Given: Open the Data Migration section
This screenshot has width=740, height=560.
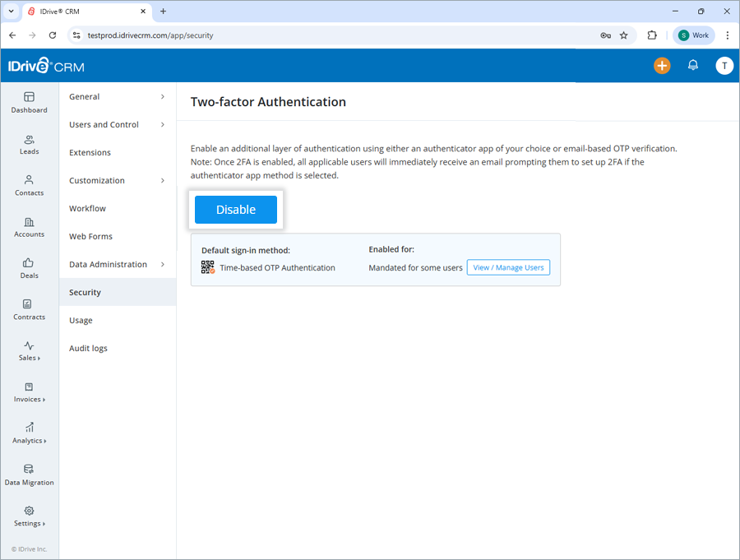Looking at the screenshot, I should coord(29,475).
